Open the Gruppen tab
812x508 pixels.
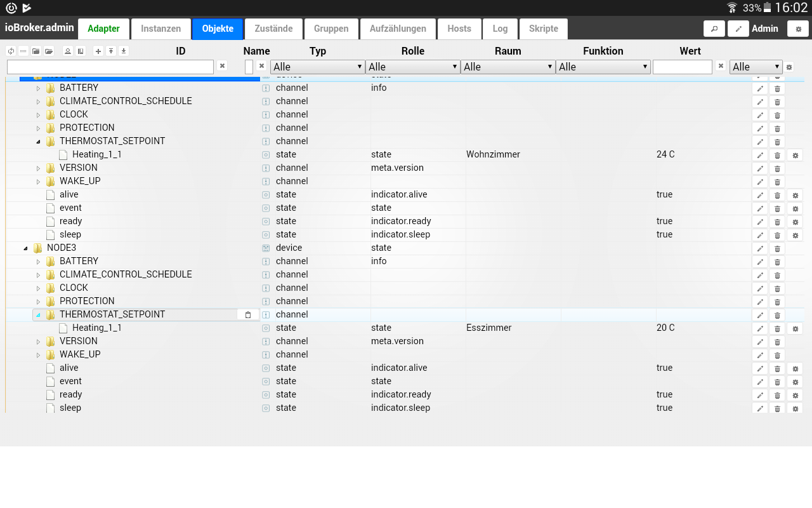coord(331,29)
